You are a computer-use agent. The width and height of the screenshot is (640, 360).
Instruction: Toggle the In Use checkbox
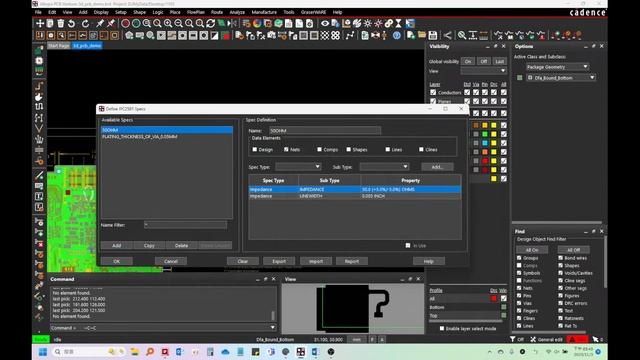(x=408, y=245)
